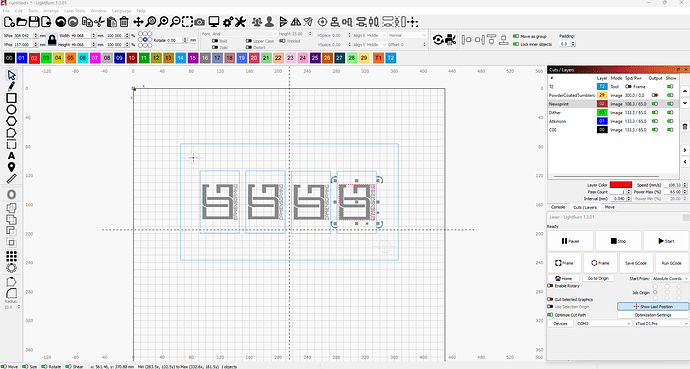Click the Save GCode button
The height and width of the screenshot is (369, 690).
pos(636,263)
